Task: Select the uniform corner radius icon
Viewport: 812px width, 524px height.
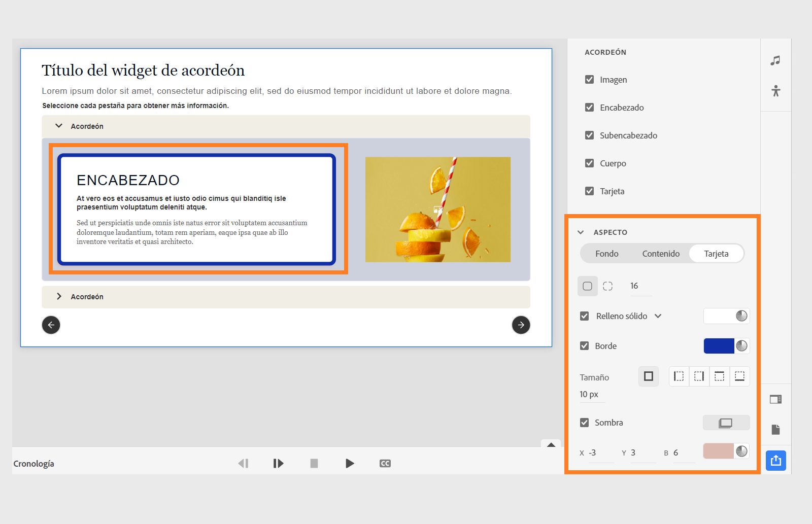Action: pyautogui.click(x=587, y=286)
